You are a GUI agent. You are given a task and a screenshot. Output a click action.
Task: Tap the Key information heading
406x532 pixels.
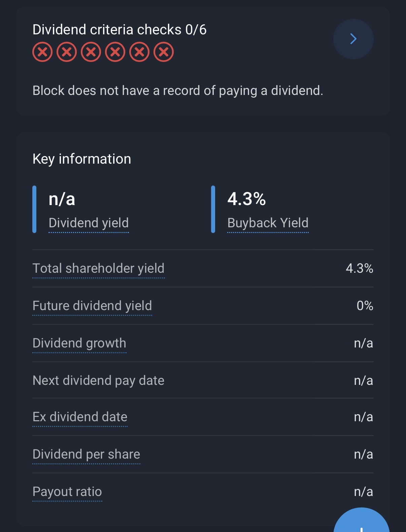click(82, 159)
